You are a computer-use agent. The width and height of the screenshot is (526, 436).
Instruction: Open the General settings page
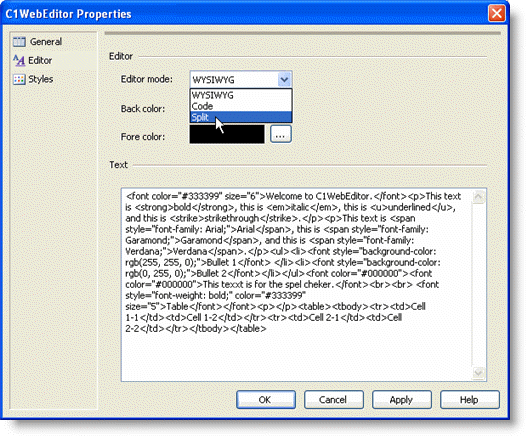click(x=46, y=42)
